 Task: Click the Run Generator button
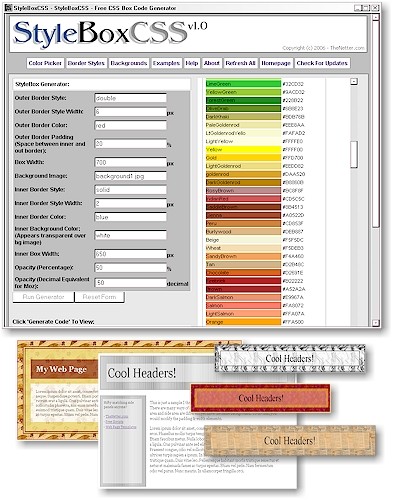[43, 297]
